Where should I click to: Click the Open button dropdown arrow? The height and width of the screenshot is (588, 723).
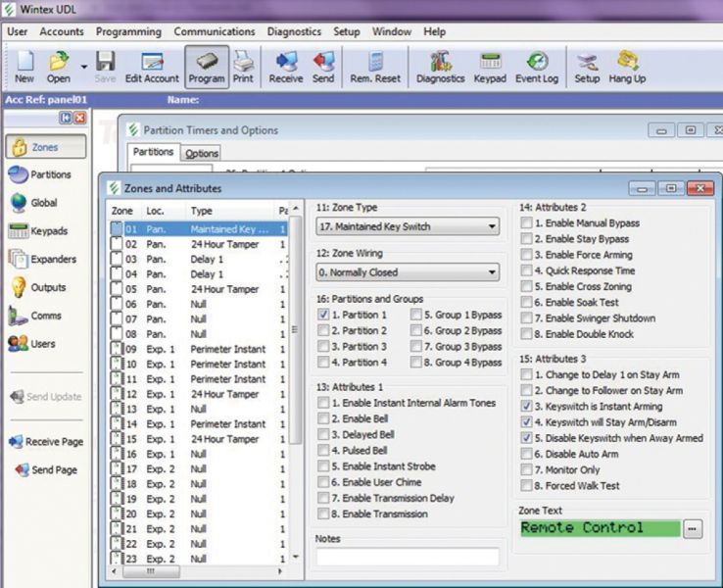pyautogui.click(x=83, y=67)
